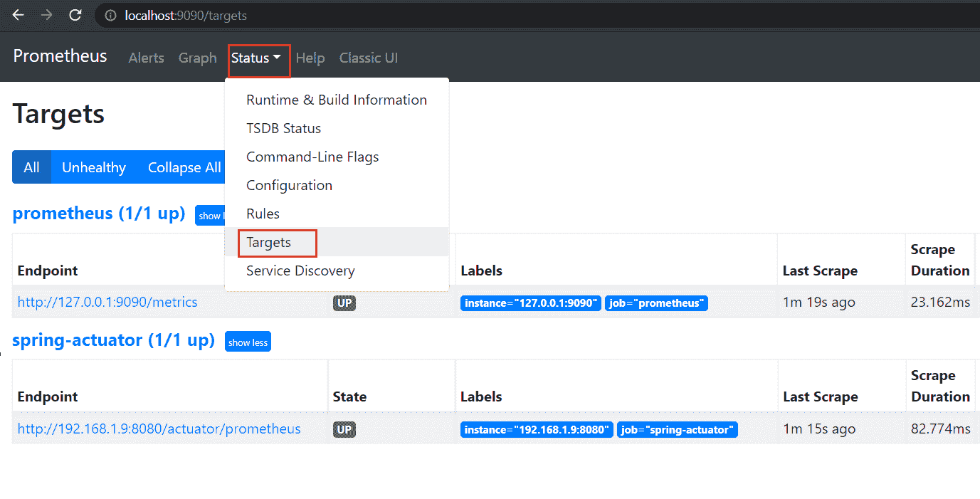The height and width of the screenshot is (499, 980).
Task: Collapse spring-actuator with show less
Action: coord(248,342)
